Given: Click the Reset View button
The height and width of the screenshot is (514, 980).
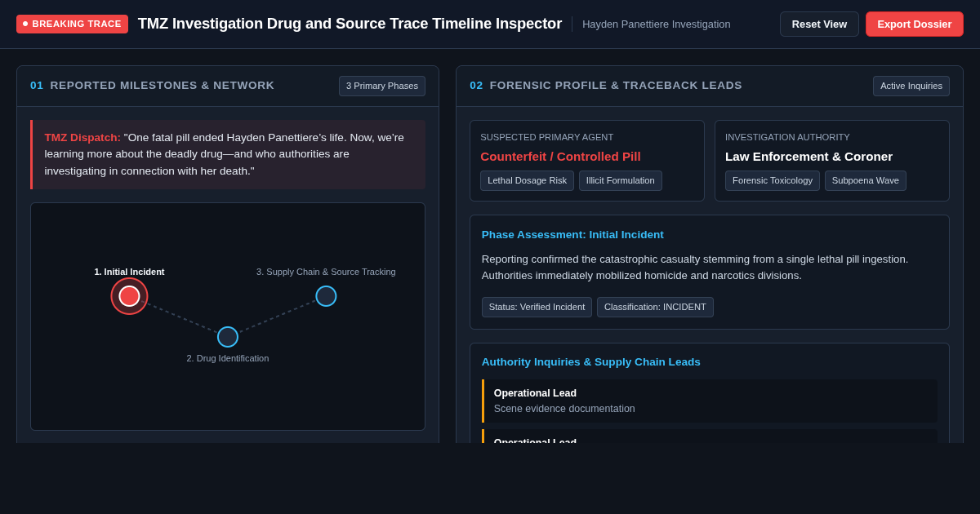Looking at the screenshot, I should coord(819,24).
